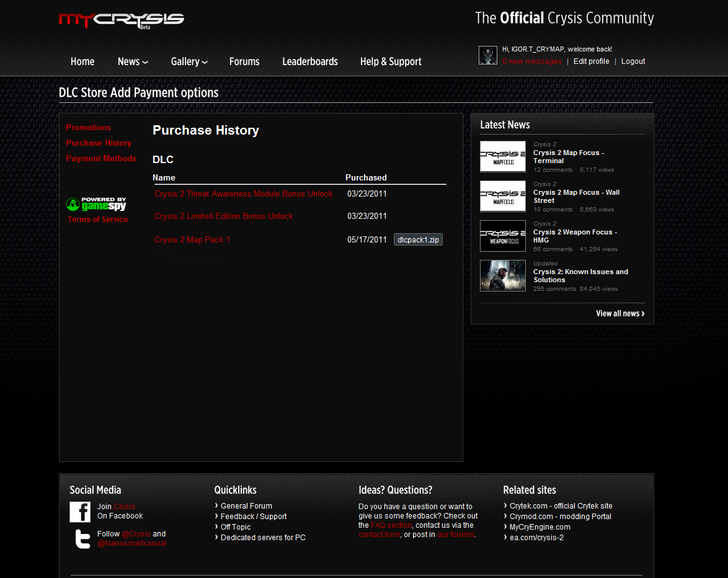The width and height of the screenshot is (728, 578).
Task: Follow the @Nanosmartcasual Twitter link
Action: pos(132,543)
